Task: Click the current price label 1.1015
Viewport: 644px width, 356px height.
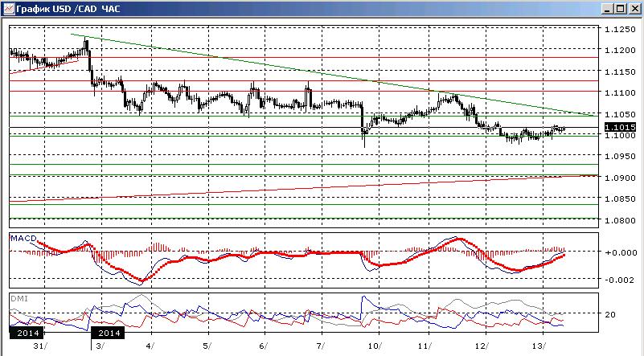Action: (620, 127)
